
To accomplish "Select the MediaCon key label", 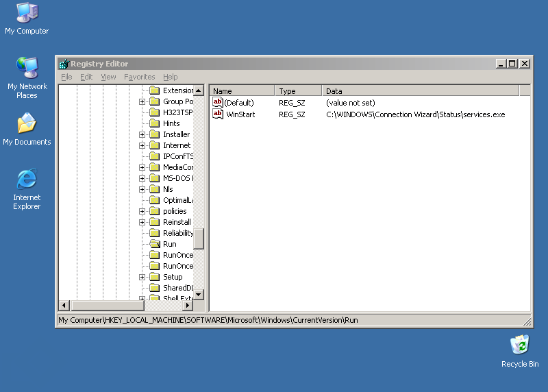I will pyautogui.click(x=178, y=167).
